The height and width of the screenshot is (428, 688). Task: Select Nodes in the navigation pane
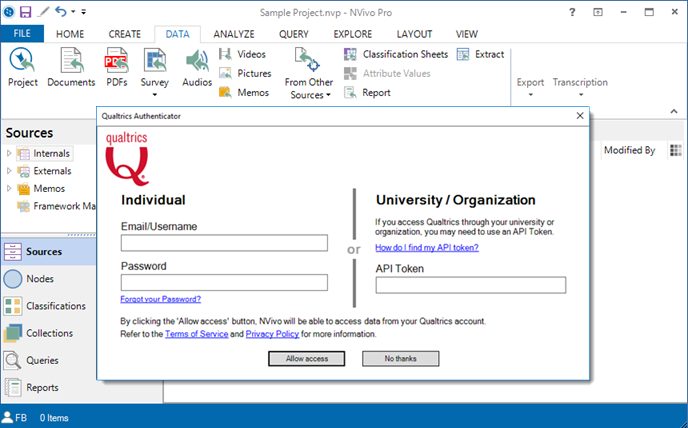39,279
